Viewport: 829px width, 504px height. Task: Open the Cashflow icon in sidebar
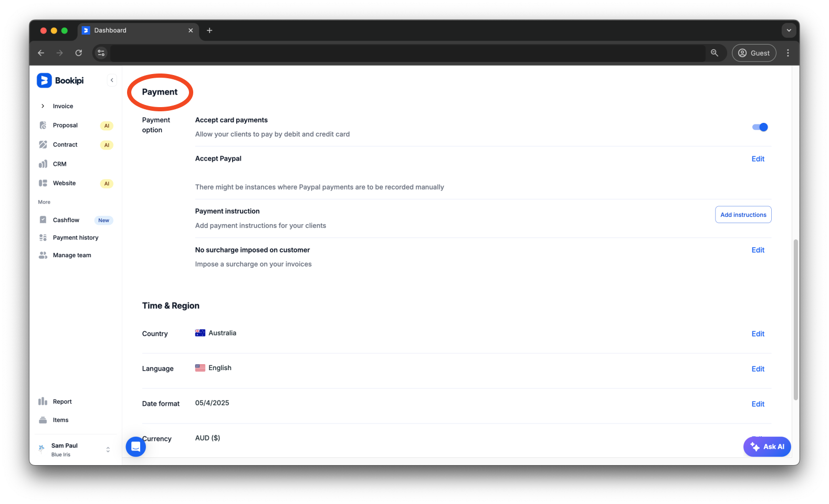pyautogui.click(x=43, y=220)
